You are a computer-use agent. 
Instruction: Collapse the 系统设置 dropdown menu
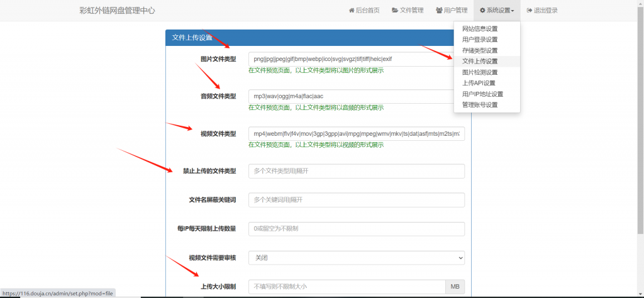pos(497,11)
